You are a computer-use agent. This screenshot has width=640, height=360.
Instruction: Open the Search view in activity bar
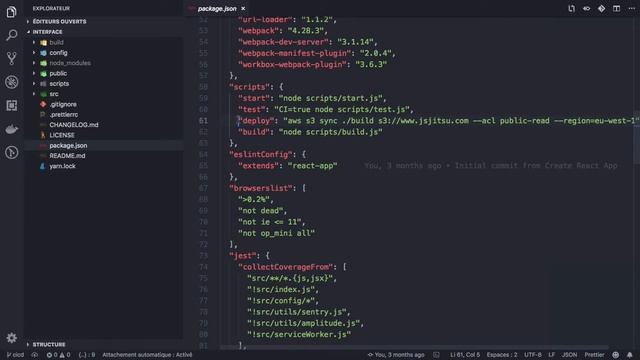[x=11, y=35]
